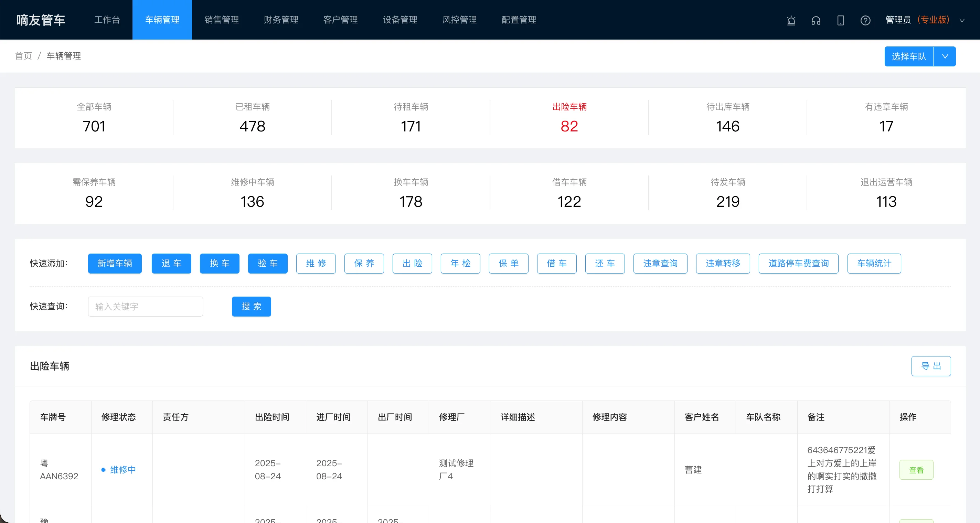The height and width of the screenshot is (523, 980).
Task: Click the 维修中 status in first row
Action: click(118, 469)
